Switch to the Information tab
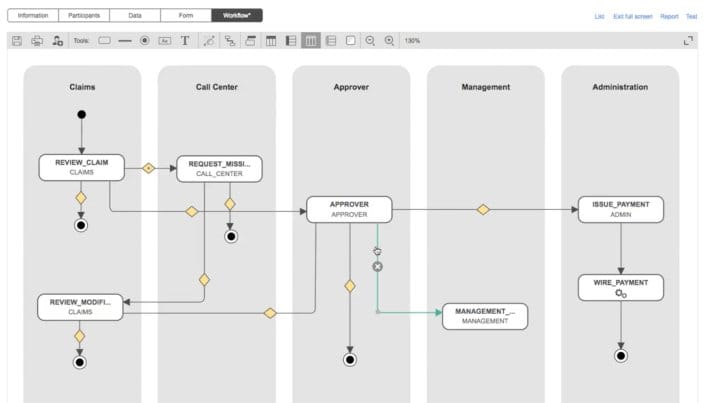Viewport: 705px width, 403px height. [x=33, y=15]
